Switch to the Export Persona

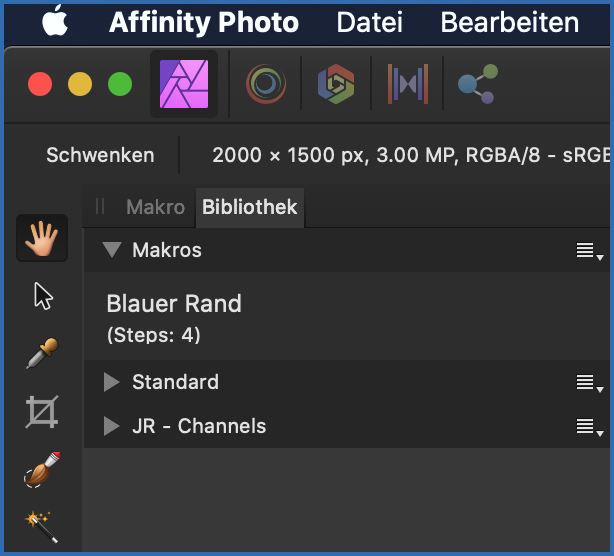point(476,85)
